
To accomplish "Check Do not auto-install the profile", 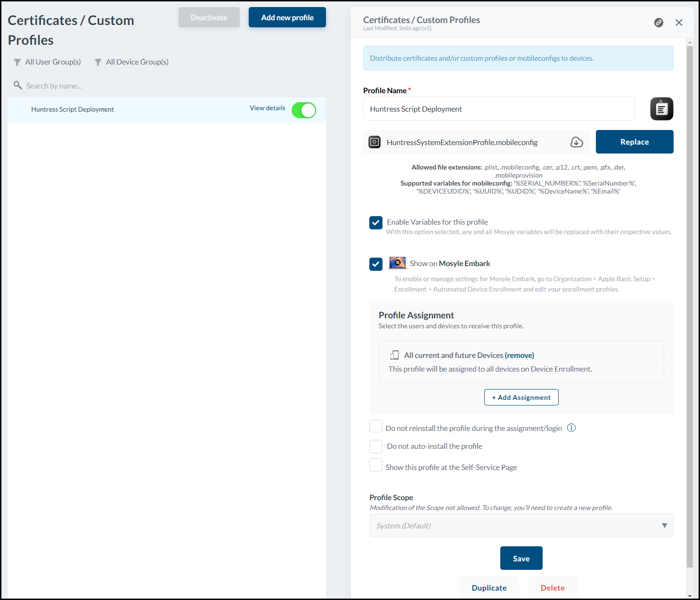I will tap(376, 446).
